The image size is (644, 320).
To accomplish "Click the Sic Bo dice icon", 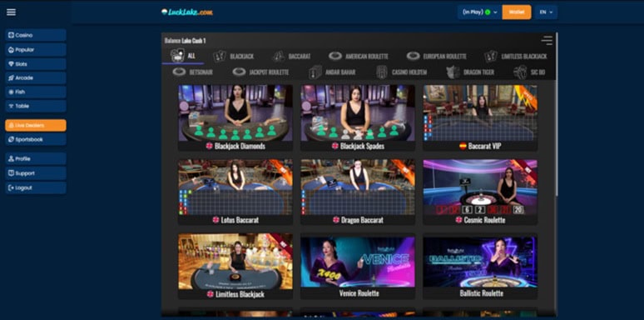I will (520, 72).
